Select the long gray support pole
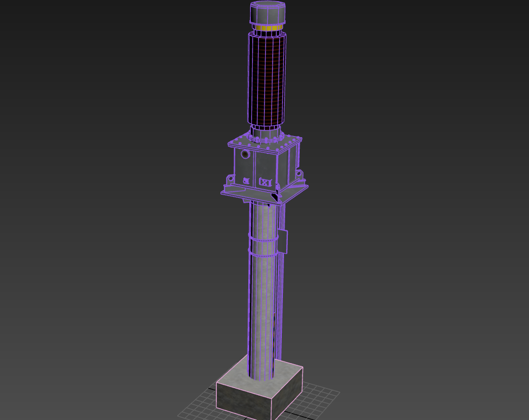This screenshot has height=420, width=529. 261,303
